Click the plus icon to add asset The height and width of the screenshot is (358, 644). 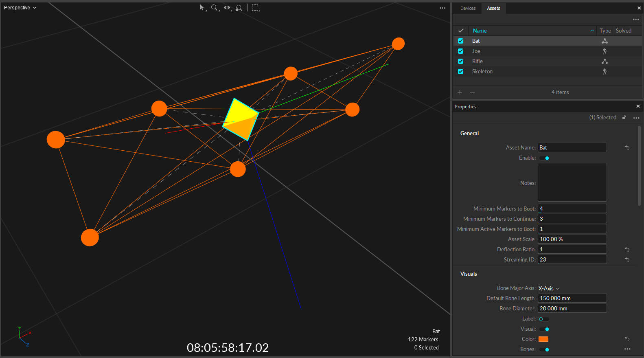pos(460,92)
